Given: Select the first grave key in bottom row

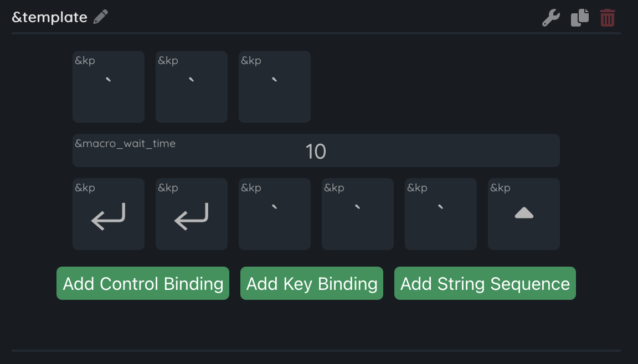Looking at the screenshot, I should click(275, 214).
